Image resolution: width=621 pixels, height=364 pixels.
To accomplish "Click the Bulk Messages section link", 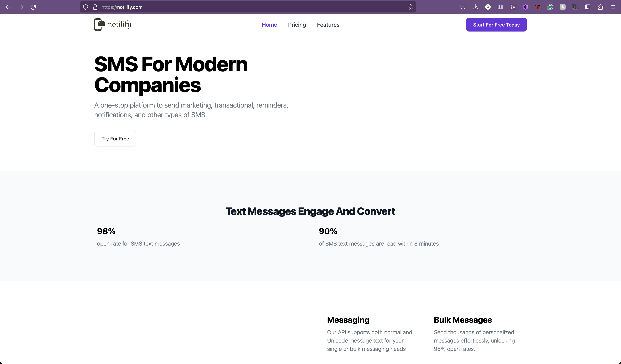I will click(x=463, y=320).
